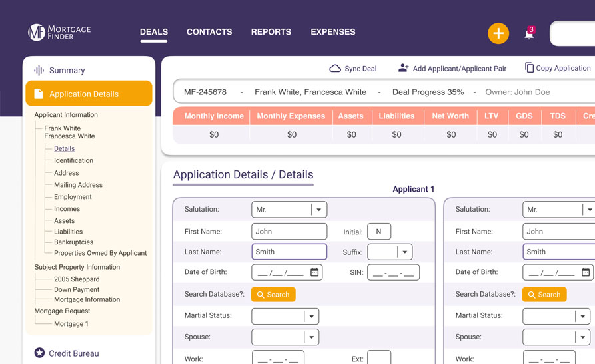Open Applicant 1 Date of Birth calendar
The width and height of the screenshot is (595, 364).
pos(314,272)
